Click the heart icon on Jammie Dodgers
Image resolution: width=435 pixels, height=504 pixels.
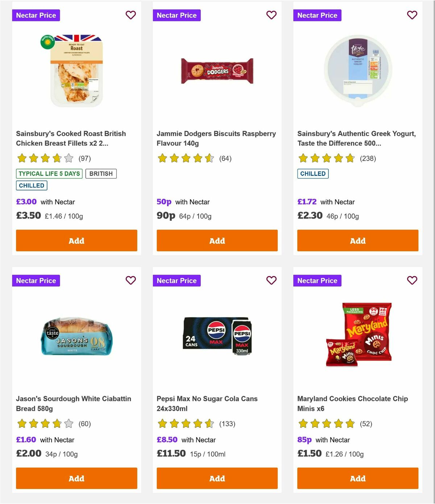271,15
